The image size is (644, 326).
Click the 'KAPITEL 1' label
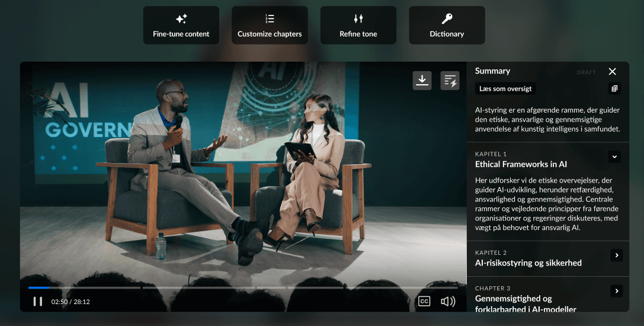pyautogui.click(x=491, y=154)
